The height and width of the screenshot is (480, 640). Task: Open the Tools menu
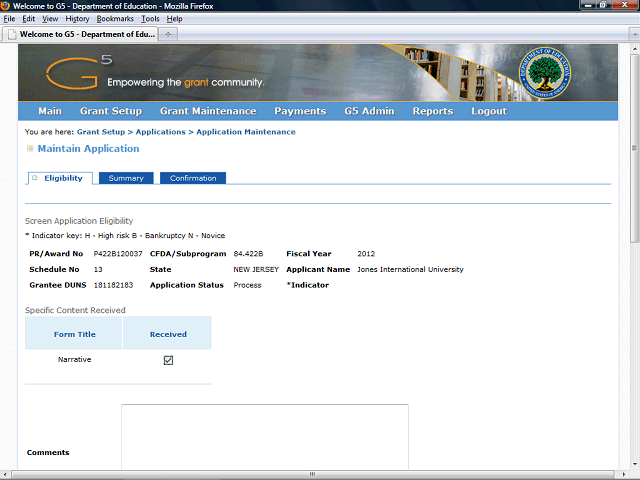click(150, 19)
